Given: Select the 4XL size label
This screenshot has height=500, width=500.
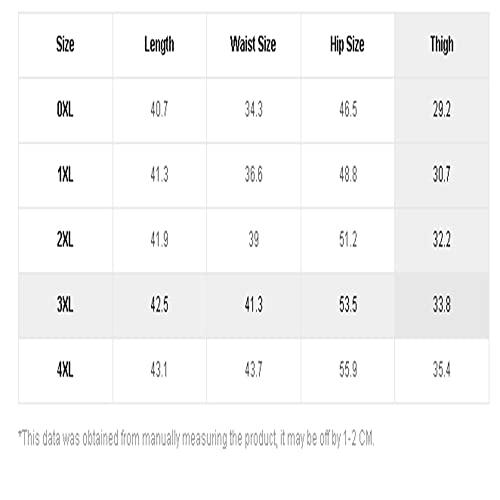Looking at the screenshot, I should pyautogui.click(x=65, y=370).
